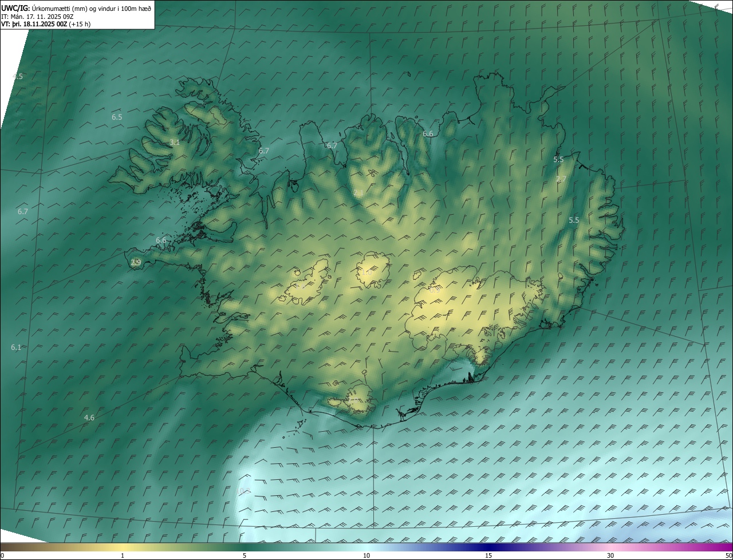This screenshot has height=560, width=733.
Task: Click the 6.5 value label on the map
Action: tap(117, 117)
